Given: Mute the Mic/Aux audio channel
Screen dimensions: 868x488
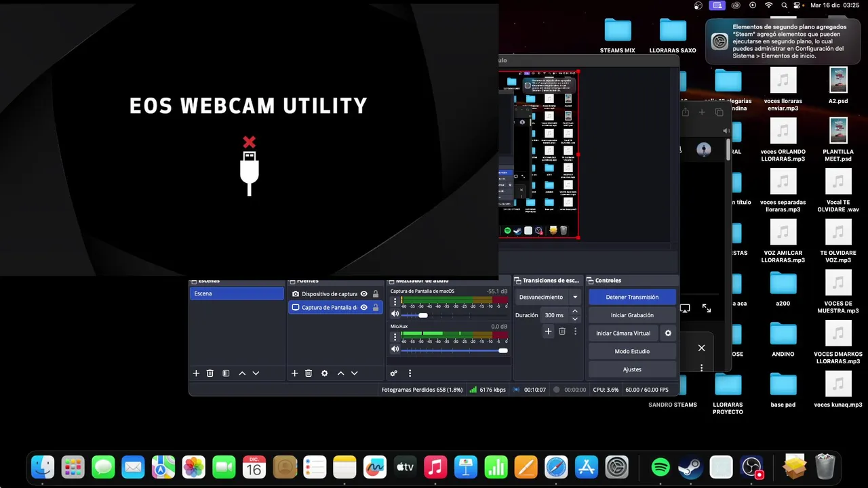Looking at the screenshot, I should click(395, 350).
